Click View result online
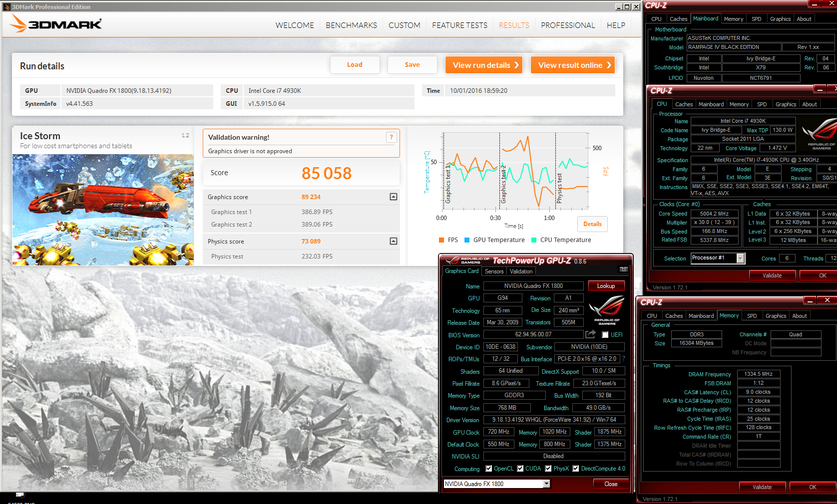This screenshot has height=504, width=837. (x=573, y=65)
